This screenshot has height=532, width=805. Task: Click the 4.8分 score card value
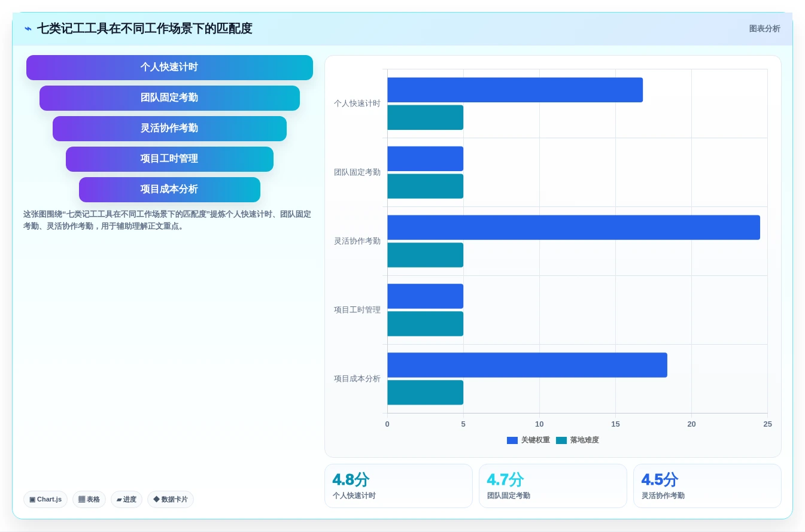[x=351, y=480]
